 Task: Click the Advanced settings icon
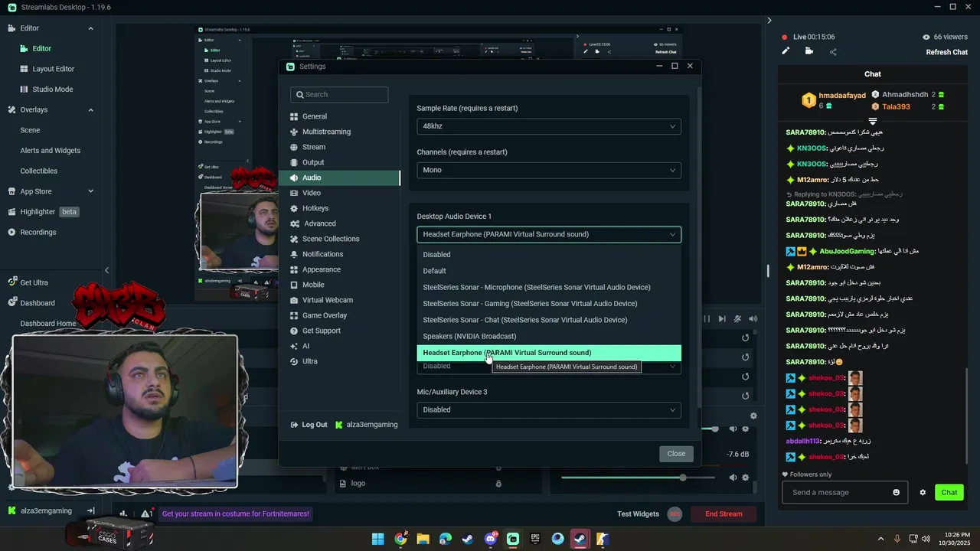coord(295,223)
